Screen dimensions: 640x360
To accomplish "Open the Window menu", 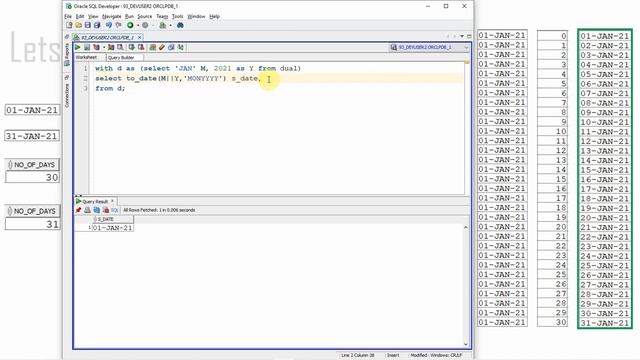I will [196, 16].
